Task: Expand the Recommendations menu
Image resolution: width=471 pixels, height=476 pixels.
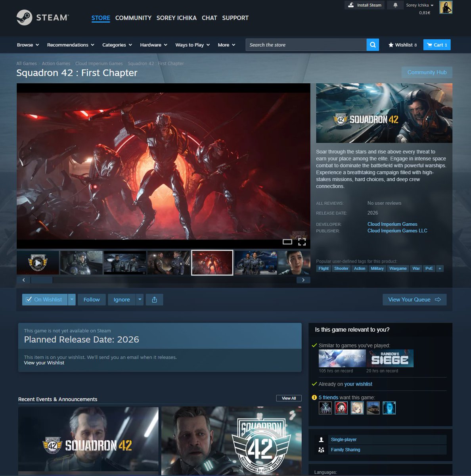Action: pyautogui.click(x=71, y=45)
